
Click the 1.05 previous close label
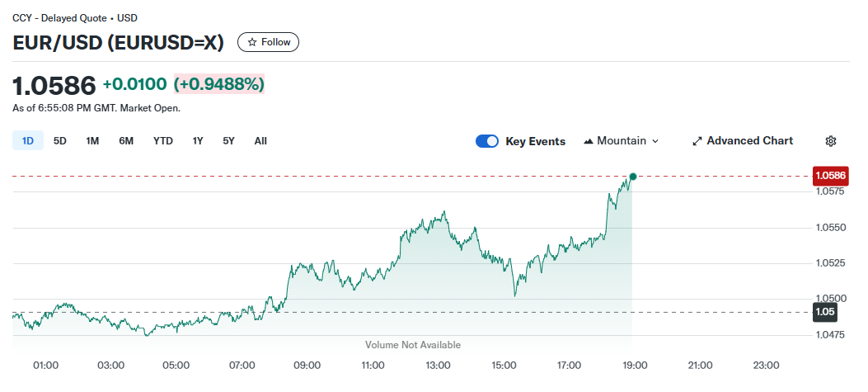click(x=825, y=312)
